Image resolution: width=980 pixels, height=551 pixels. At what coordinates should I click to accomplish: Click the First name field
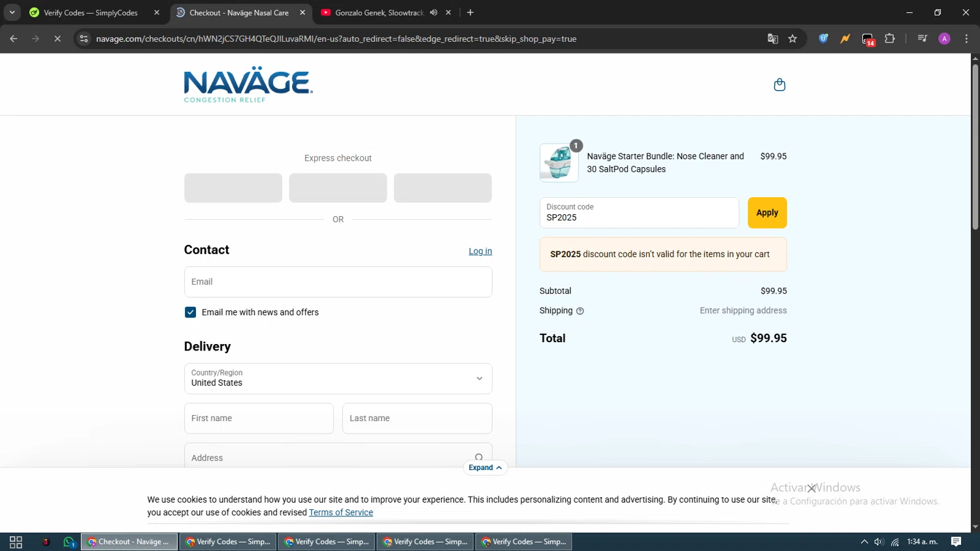(x=259, y=418)
